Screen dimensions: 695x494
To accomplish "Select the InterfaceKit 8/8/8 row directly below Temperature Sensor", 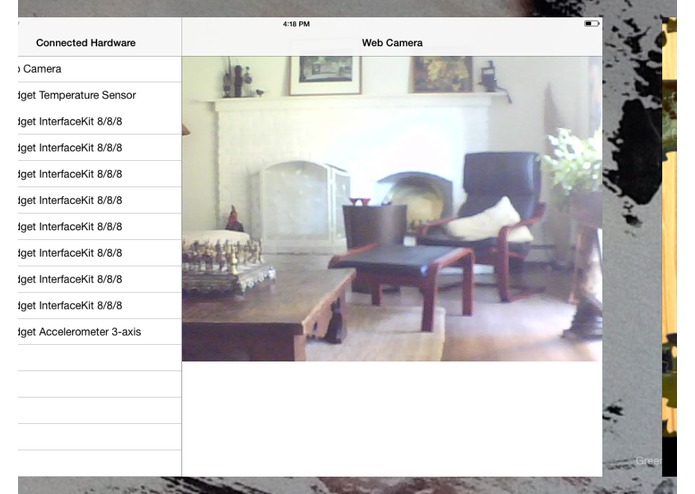I will 100,121.
